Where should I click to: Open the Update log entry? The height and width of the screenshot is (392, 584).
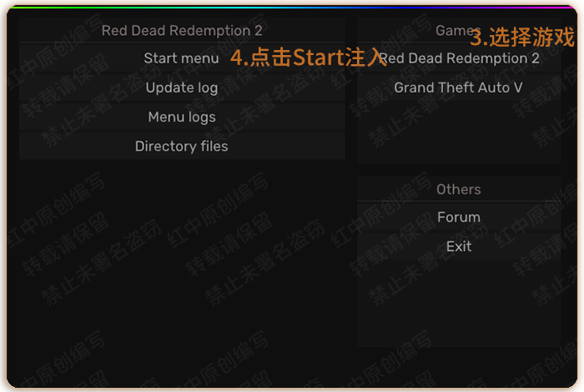[181, 88]
